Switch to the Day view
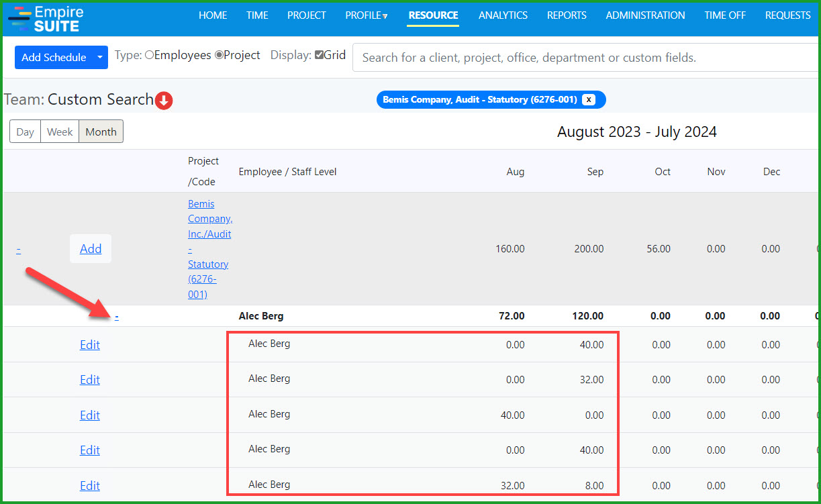821x504 pixels. [x=25, y=132]
